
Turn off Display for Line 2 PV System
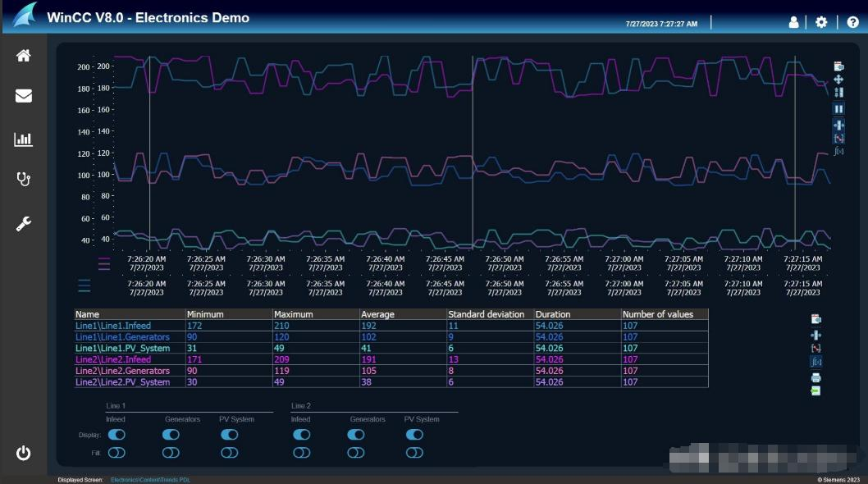pos(413,434)
